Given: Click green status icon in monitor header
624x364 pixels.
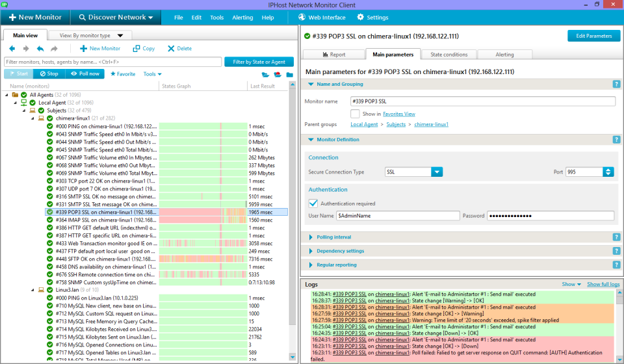Looking at the screenshot, I should (307, 36).
